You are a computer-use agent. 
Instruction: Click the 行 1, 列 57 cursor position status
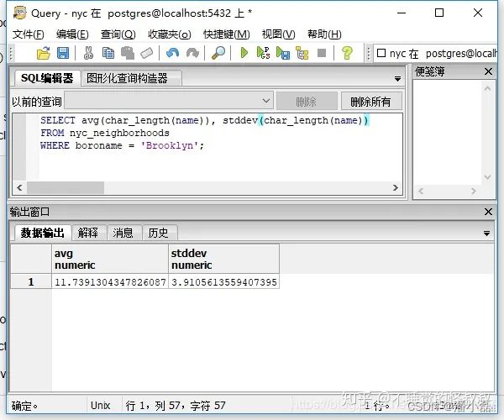coord(176,406)
